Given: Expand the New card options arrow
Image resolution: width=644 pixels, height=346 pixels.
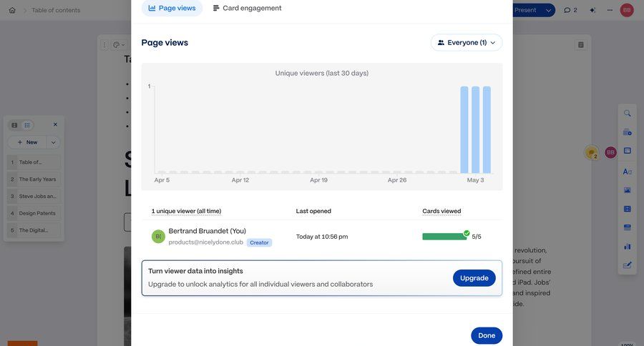Looking at the screenshot, I should 54,142.
